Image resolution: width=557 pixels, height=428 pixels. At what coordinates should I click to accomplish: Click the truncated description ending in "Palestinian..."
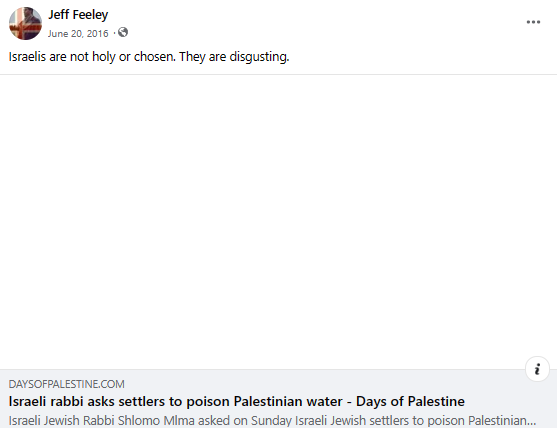coord(272,421)
